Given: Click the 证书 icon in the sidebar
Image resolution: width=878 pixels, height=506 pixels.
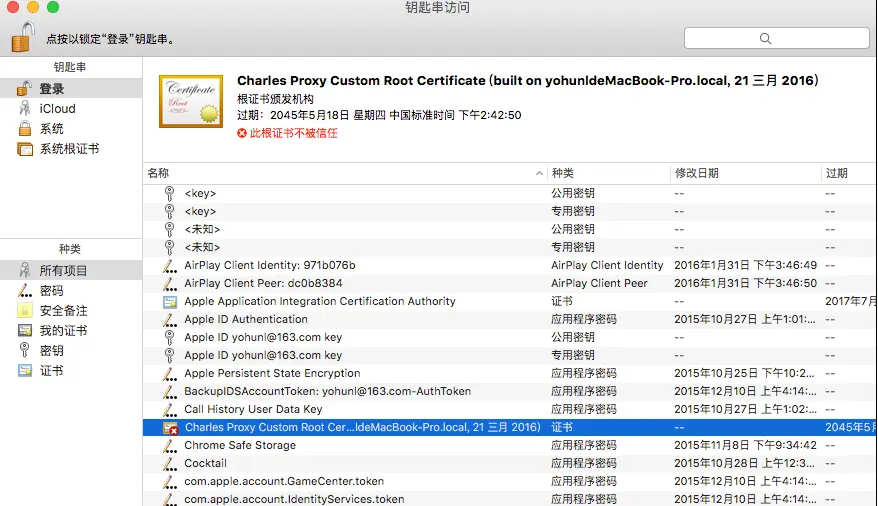Looking at the screenshot, I should pos(25,371).
